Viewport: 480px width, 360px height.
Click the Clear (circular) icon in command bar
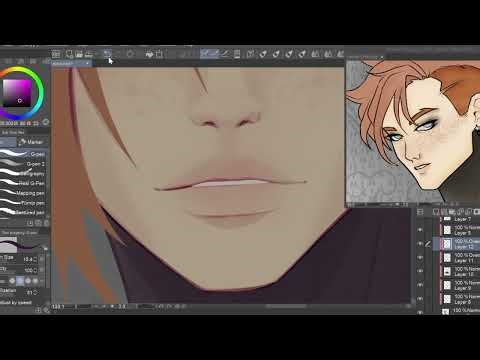(x=130, y=54)
